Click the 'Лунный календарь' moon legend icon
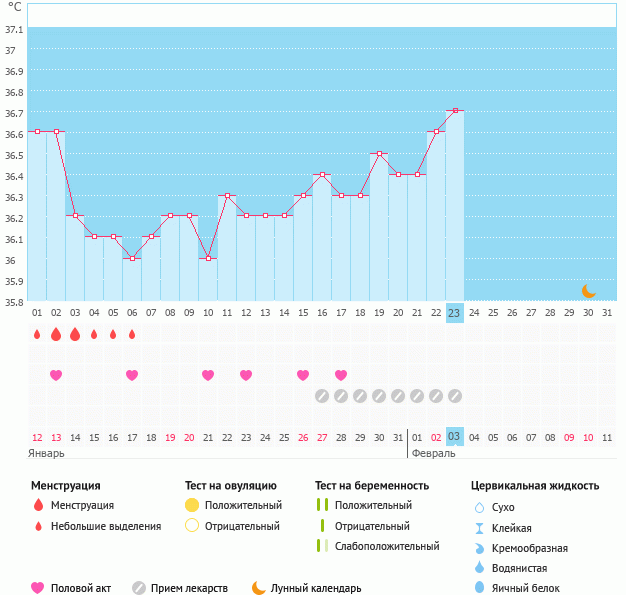The width and height of the screenshot is (626, 595). point(259,588)
